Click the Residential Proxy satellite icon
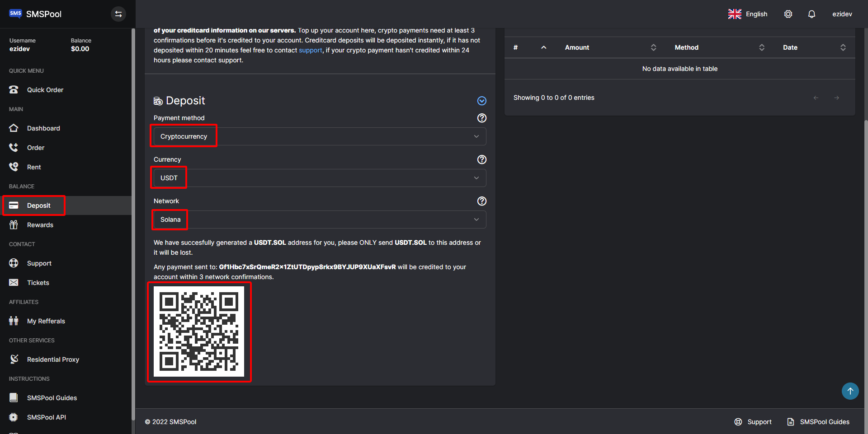Image resolution: width=868 pixels, height=434 pixels. pos(14,359)
